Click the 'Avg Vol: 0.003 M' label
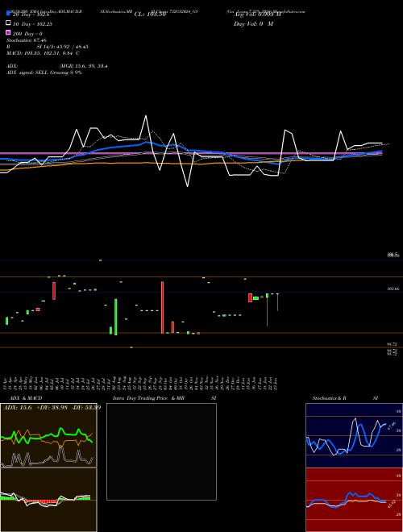 tap(257, 15)
